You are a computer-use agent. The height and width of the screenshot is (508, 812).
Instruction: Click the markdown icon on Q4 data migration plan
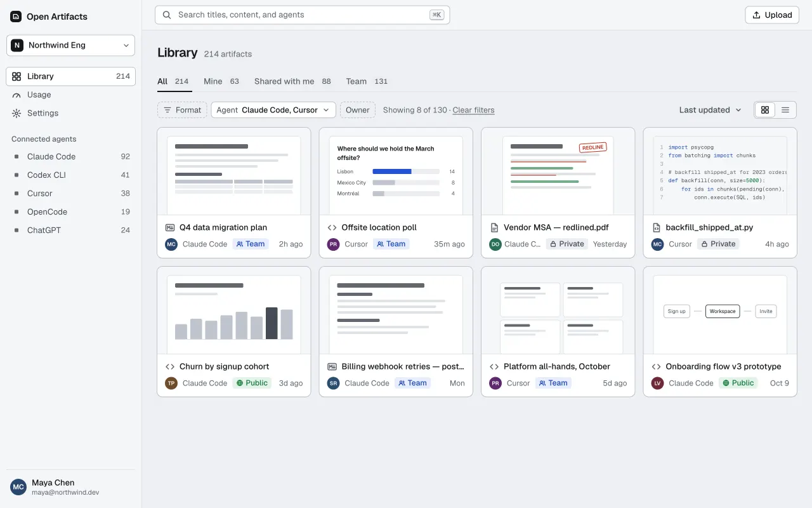click(170, 227)
